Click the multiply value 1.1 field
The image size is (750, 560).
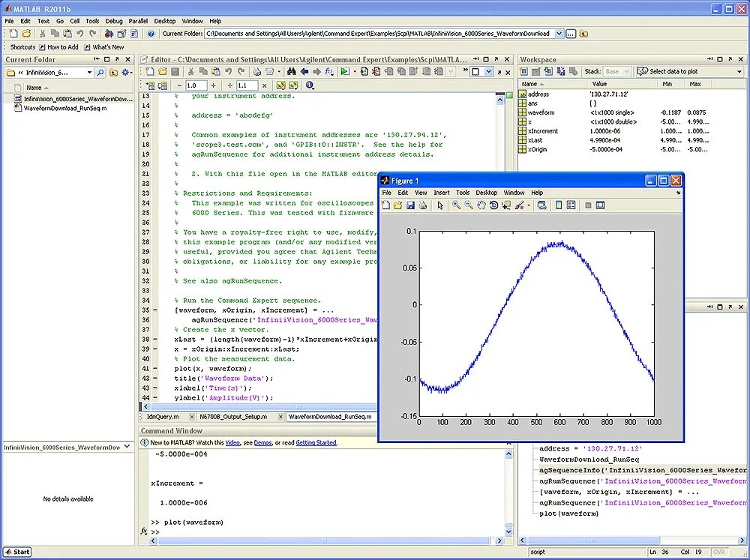point(247,85)
